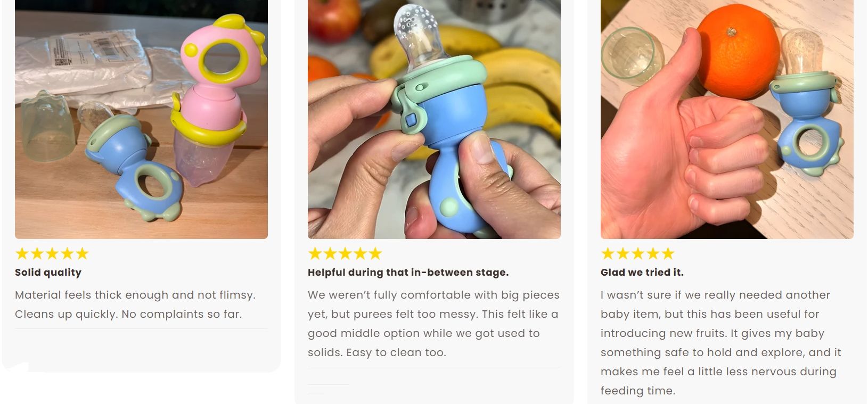Screen dimensions: 868x404
Task: Open the pink and blue feeder review photo
Action: point(141,119)
